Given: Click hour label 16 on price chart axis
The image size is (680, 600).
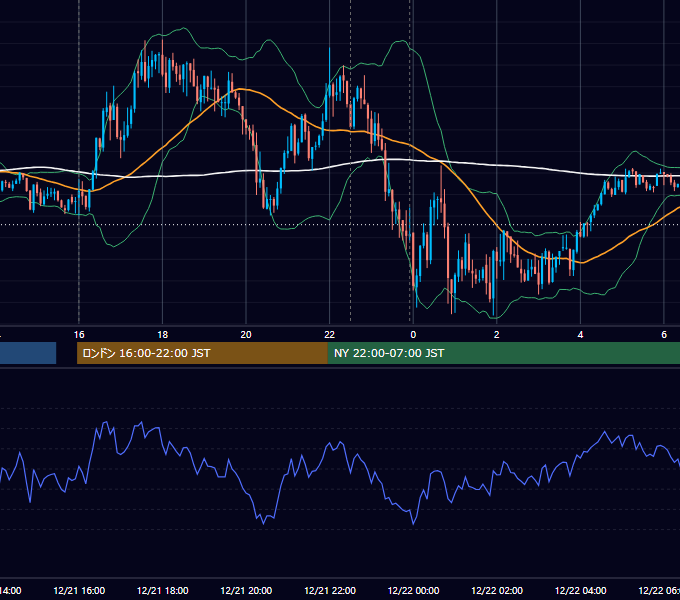Looking at the screenshot, I should 79,335.
